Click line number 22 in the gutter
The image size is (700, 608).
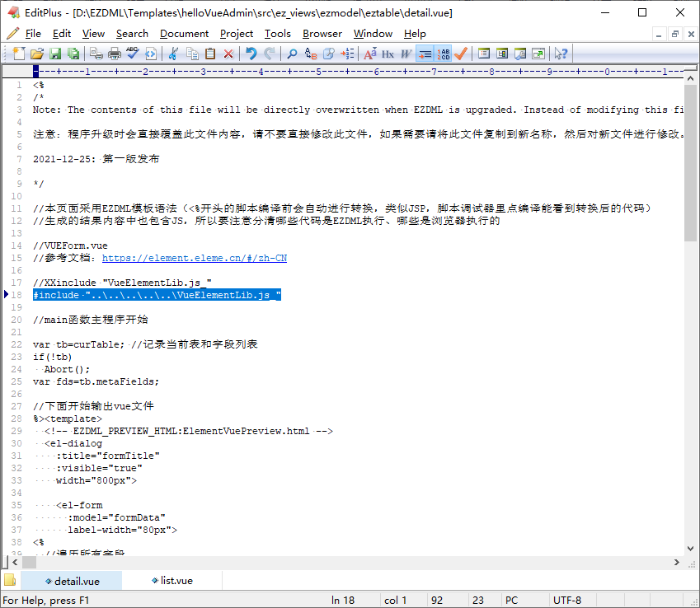point(17,344)
